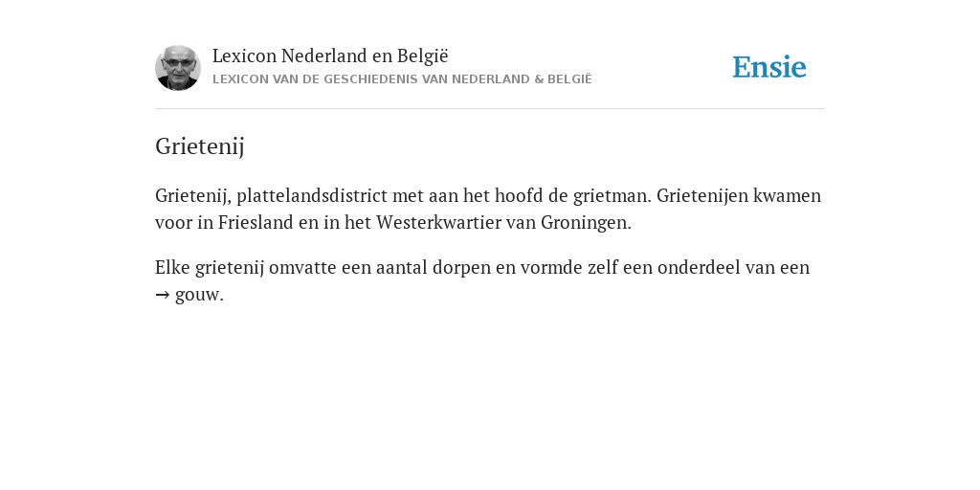Click the word NEDERLAND in grey subtitle
The height and width of the screenshot is (490, 980).
[x=488, y=79]
